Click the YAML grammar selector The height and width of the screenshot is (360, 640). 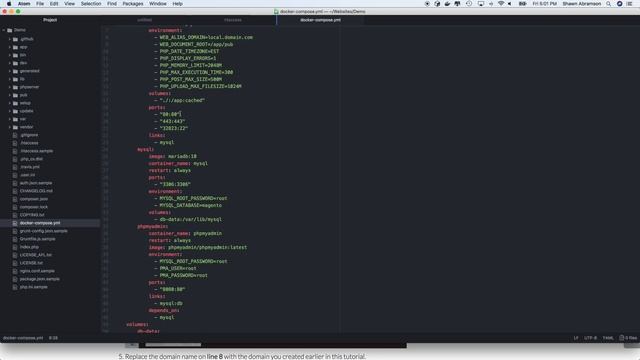(608, 338)
